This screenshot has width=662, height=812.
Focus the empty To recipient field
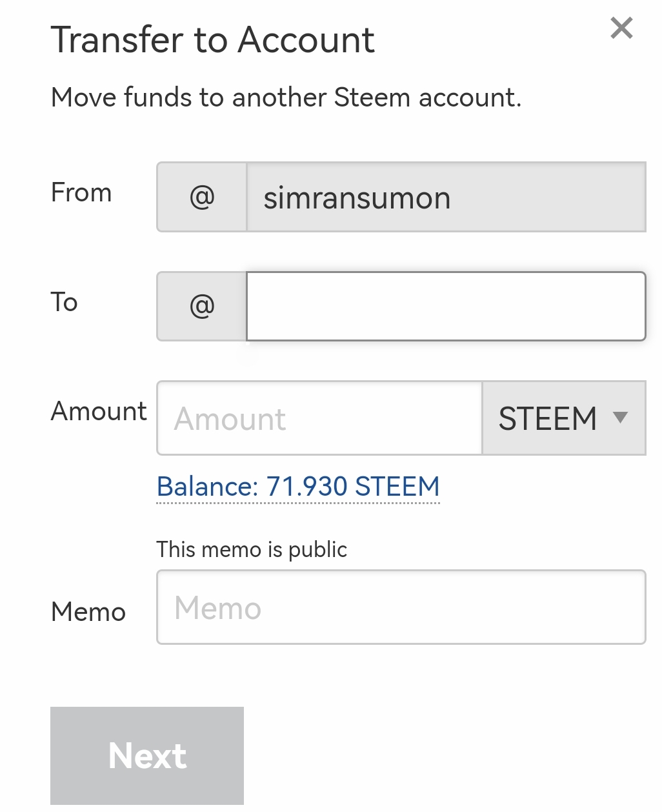click(x=445, y=306)
